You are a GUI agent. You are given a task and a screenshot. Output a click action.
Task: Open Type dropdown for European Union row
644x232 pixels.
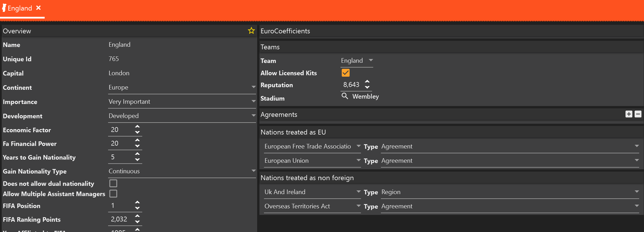pyautogui.click(x=510, y=161)
